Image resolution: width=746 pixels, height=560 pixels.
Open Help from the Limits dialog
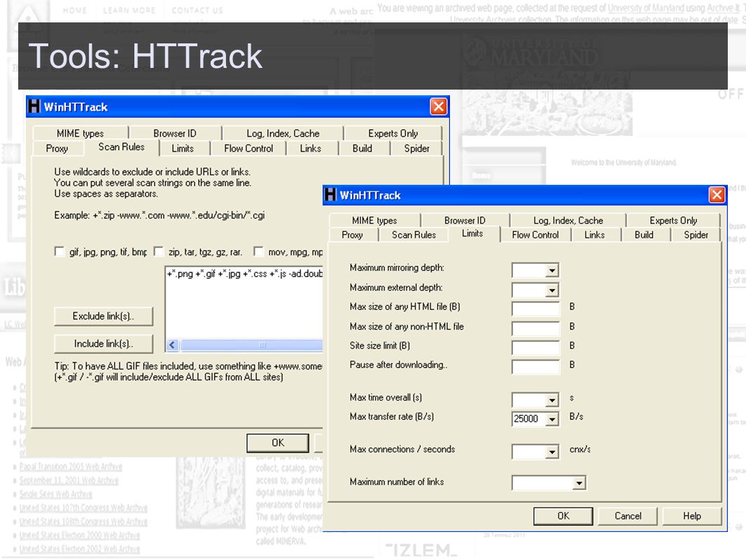pos(692,516)
